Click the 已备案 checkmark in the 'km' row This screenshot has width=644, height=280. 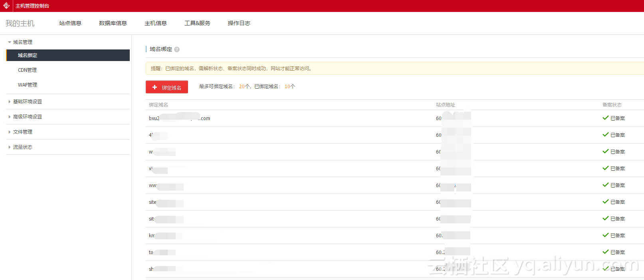pos(606,235)
